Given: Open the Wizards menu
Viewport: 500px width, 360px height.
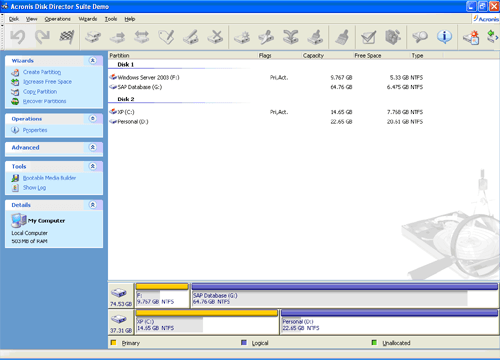Looking at the screenshot, I should 88,19.
